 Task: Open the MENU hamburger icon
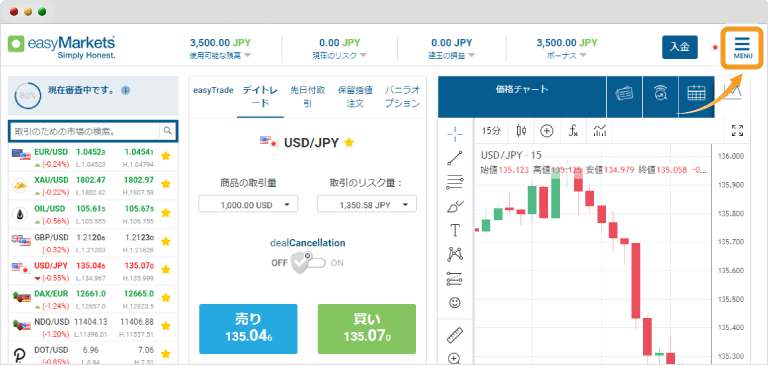[742, 48]
